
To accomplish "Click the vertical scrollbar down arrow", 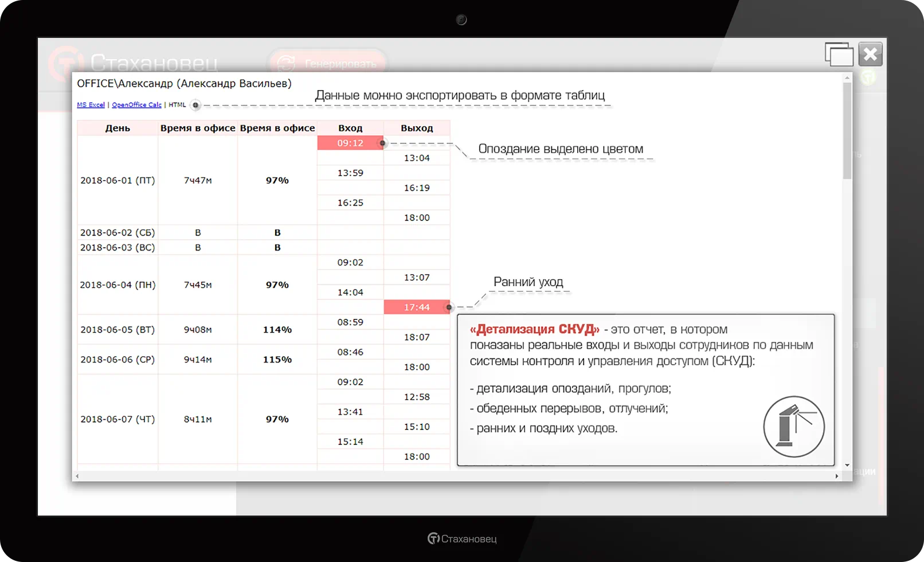I will tap(847, 465).
